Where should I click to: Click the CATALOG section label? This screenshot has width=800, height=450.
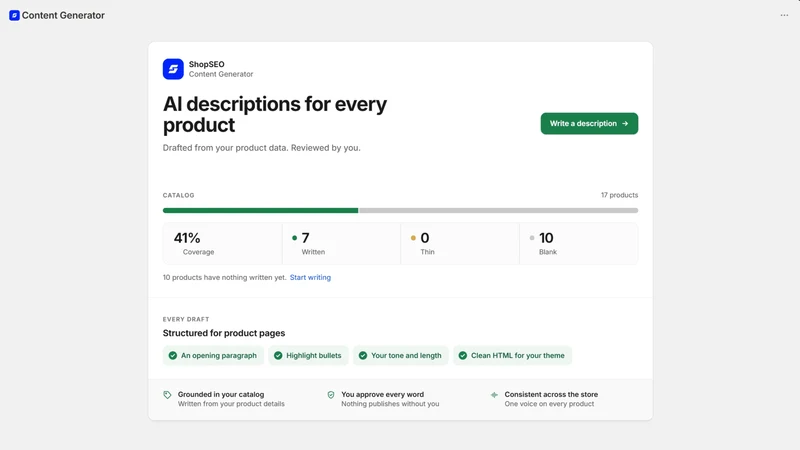pos(179,195)
